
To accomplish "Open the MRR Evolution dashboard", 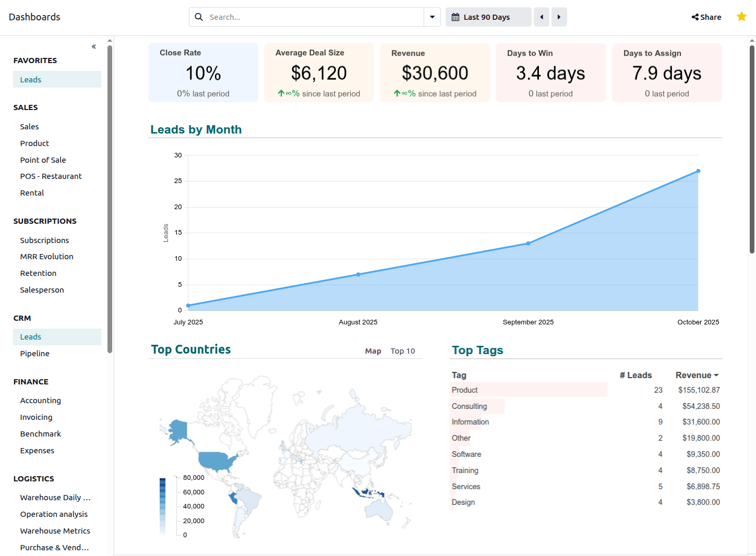I will (x=46, y=256).
